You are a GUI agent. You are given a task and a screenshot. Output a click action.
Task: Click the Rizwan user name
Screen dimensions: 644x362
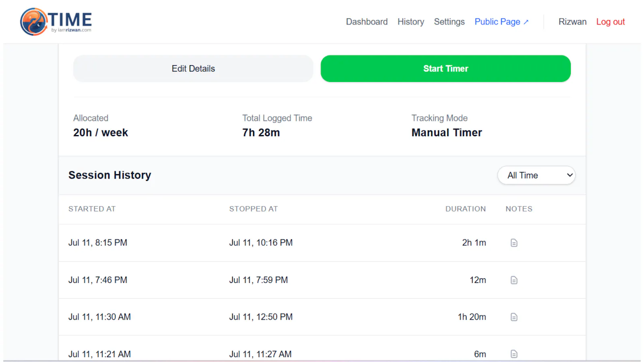(572, 22)
